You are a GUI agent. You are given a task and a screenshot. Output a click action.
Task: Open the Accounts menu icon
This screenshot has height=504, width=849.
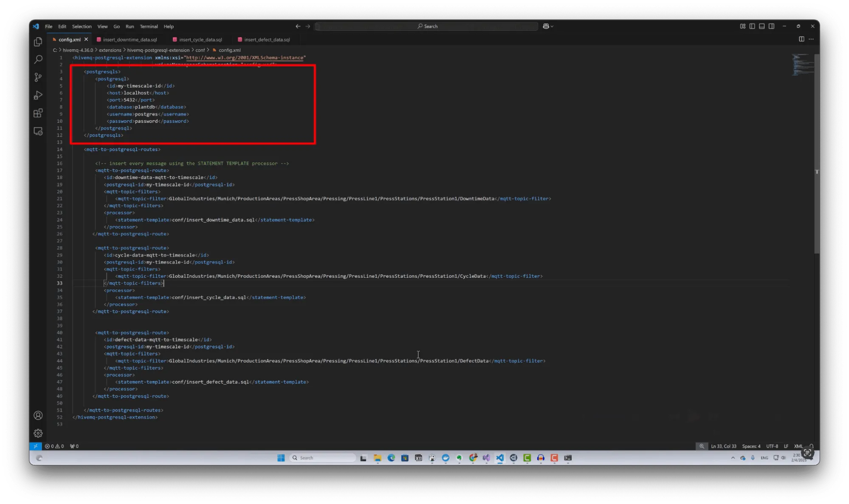click(x=38, y=415)
